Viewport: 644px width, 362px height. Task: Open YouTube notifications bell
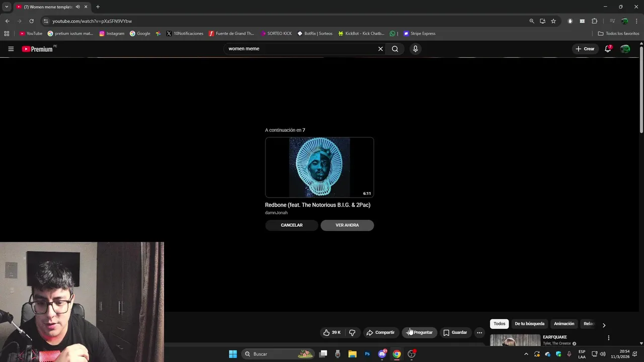pos(608,49)
